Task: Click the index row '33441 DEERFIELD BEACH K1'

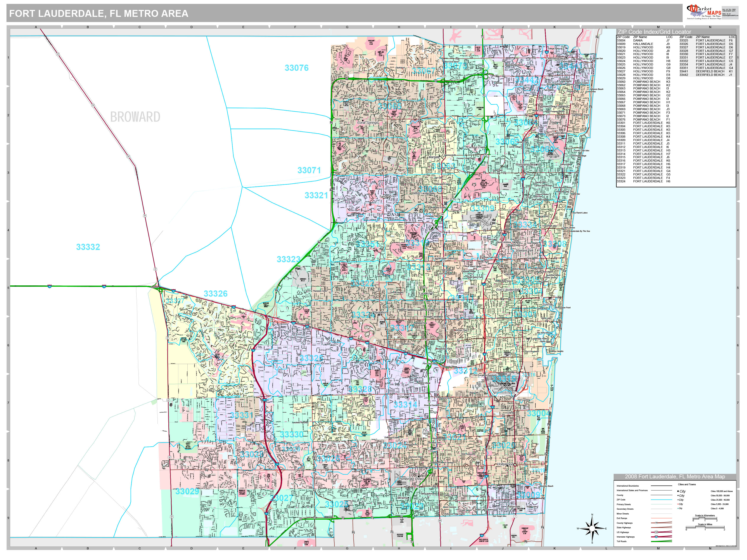Action: pyautogui.click(x=707, y=71)
